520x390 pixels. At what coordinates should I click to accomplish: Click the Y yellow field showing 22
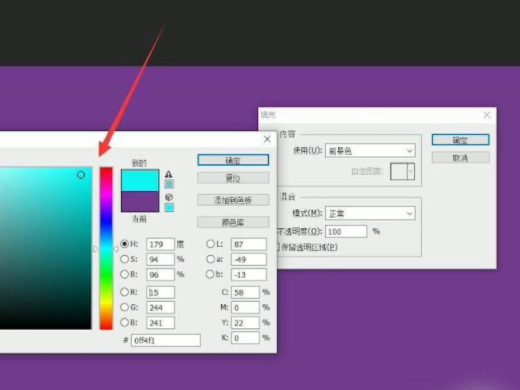(245, 323)
